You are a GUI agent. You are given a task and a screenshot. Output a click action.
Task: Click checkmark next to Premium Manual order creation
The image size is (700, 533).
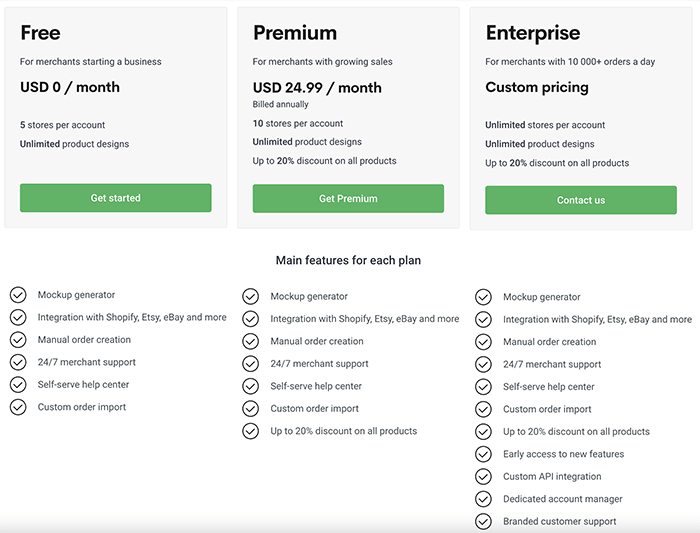250,341
